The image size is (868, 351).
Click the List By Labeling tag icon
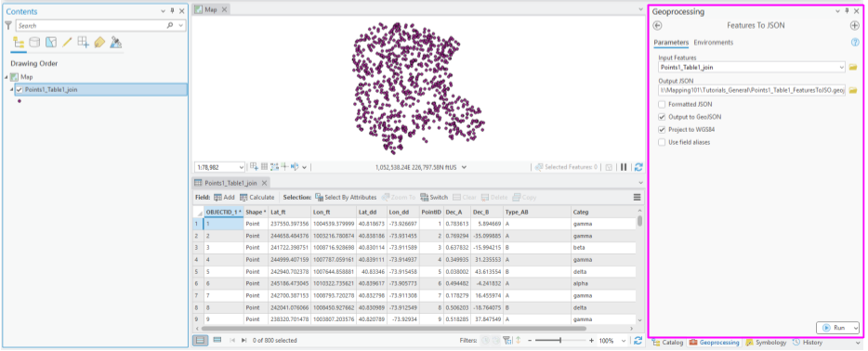click(x=99, y=42)
